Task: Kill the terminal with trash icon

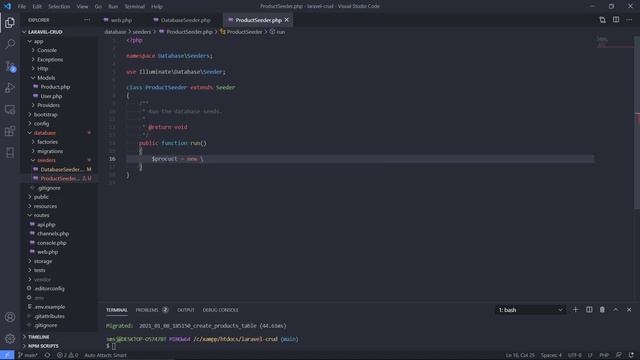Action: coord(602,310)
